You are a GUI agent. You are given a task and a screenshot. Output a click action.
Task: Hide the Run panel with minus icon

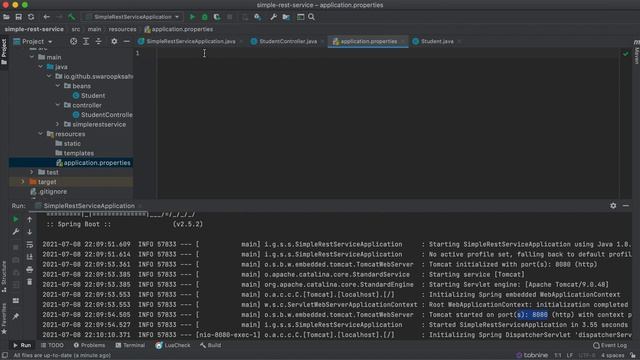click(x=626, y=206)
